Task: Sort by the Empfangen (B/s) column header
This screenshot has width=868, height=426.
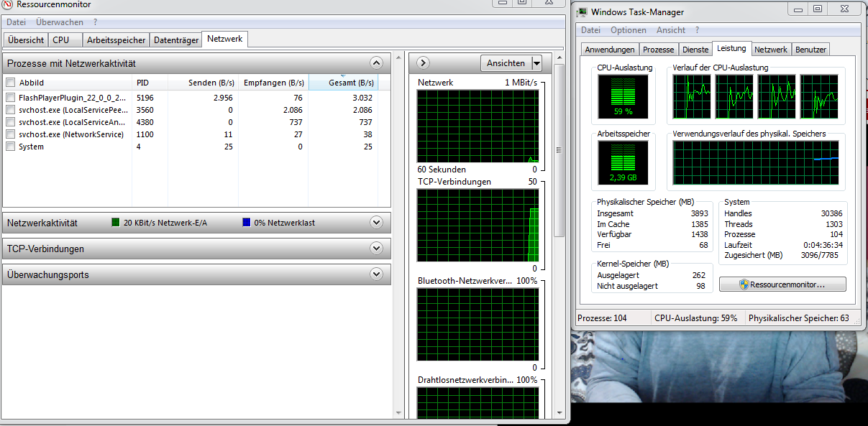Action: (x=273, y=83)
